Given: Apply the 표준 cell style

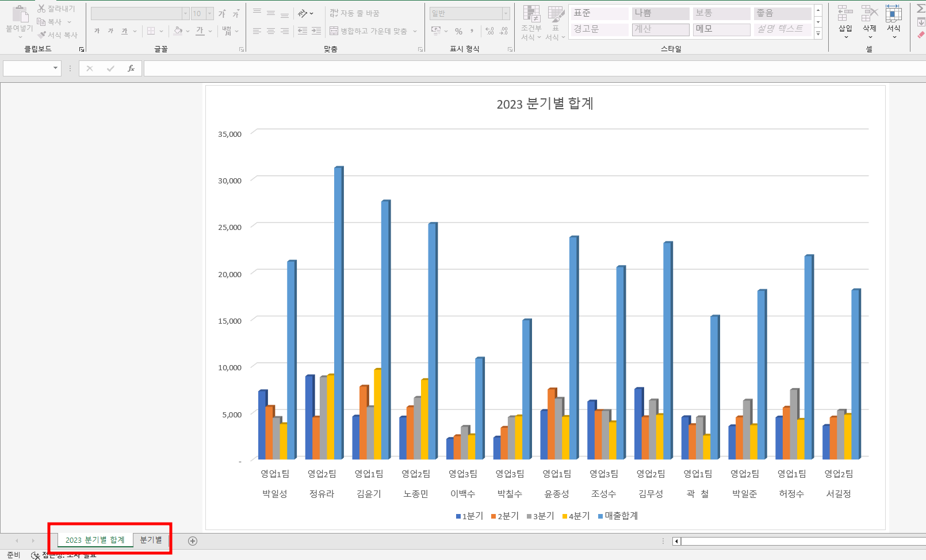Looking at the screenshot, I should pos(599,13).
